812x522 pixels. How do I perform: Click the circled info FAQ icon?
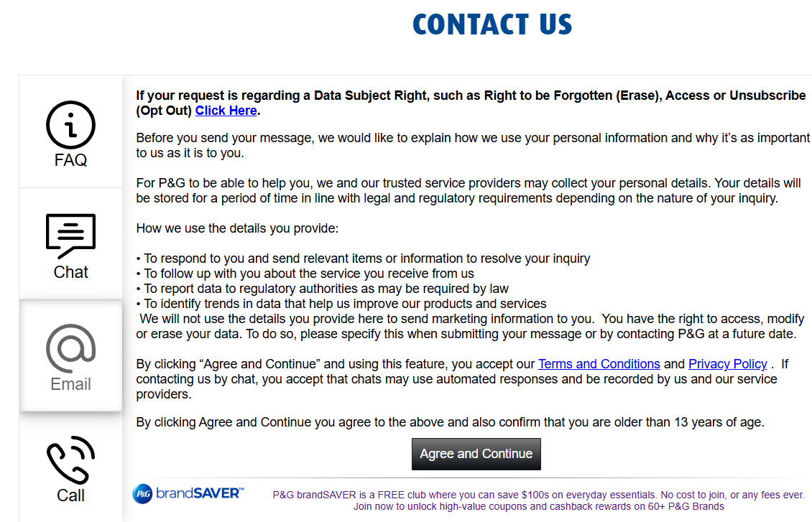click(70, 125)
